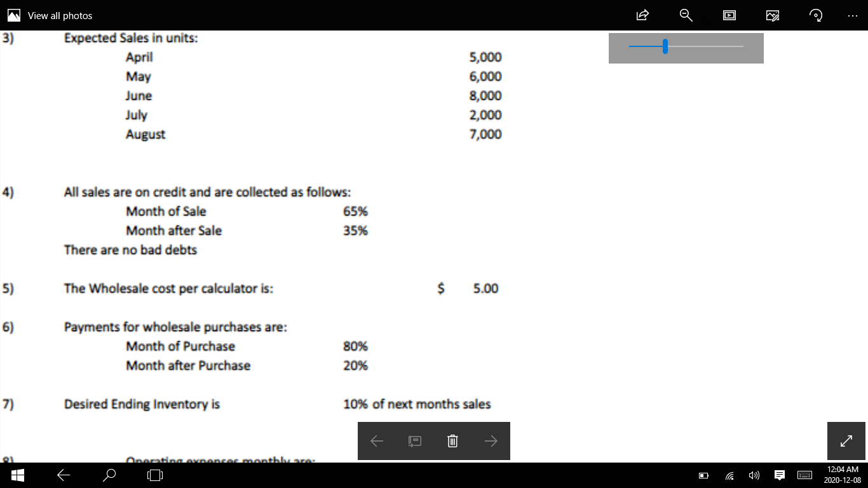Open the Edit & Create tool
The width and height of the screenshot is (868, 488).
pyautogui.click(x=772, y=15)
